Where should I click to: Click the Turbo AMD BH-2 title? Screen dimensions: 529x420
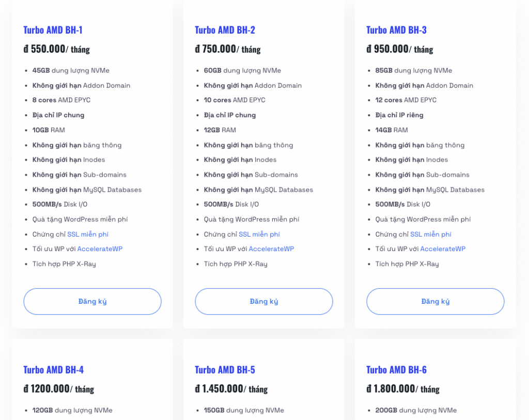225,30
